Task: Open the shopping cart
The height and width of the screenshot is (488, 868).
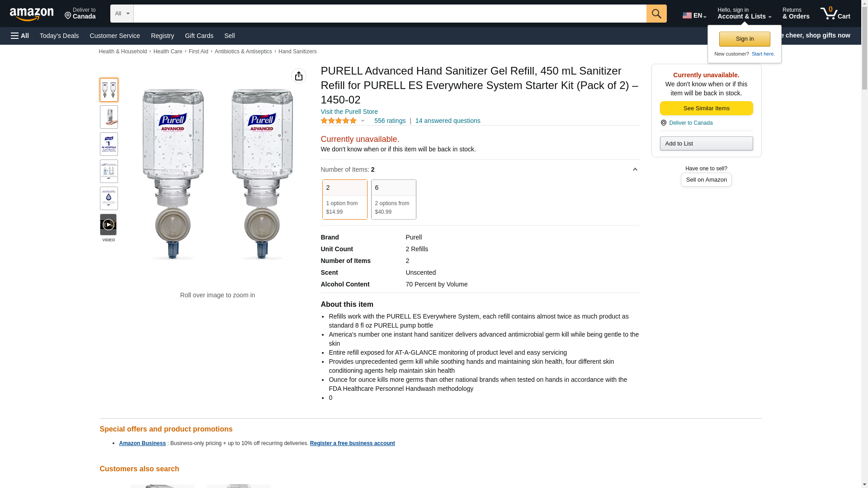Action: click(835, 14)
